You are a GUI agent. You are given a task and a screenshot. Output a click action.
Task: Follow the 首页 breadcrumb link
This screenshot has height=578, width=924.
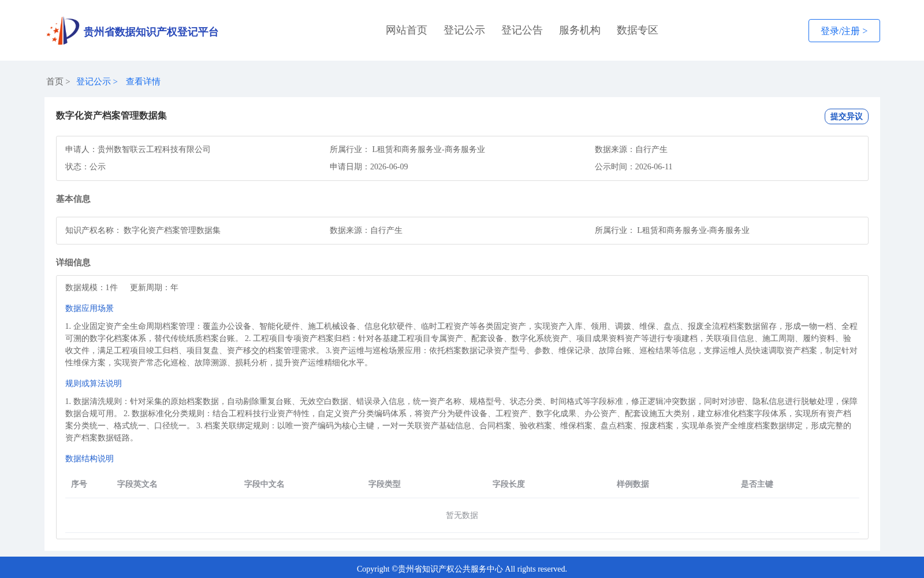click(55, 81)
